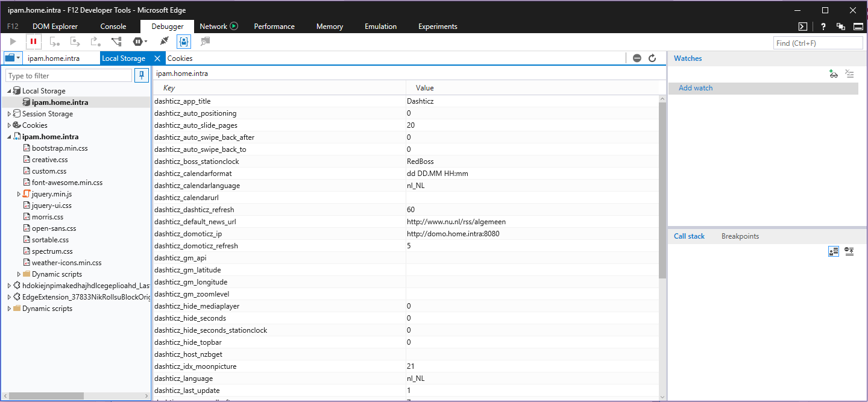868x402 pixels.
Task: Open the Performance tab
Action: tap(274, 27)
